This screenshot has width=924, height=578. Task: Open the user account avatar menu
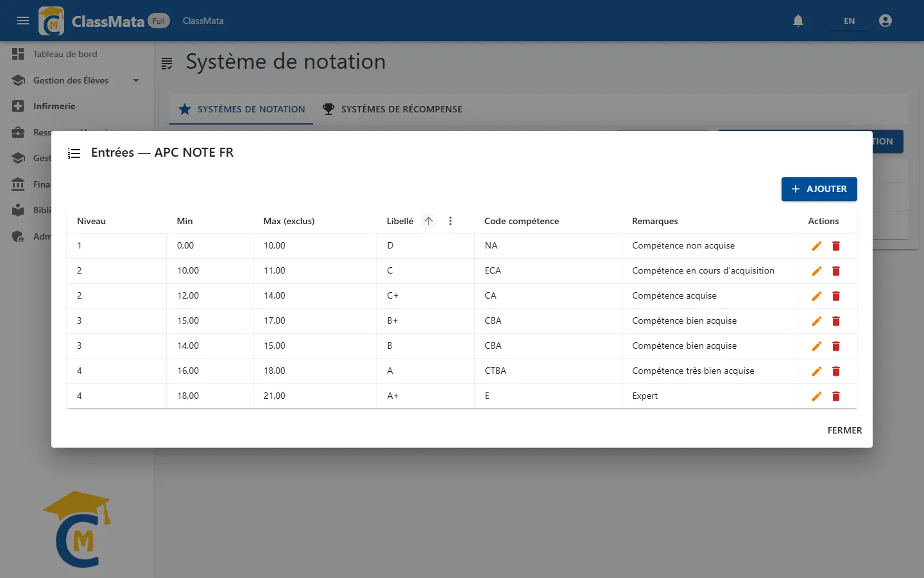click(x=886, y=21)
